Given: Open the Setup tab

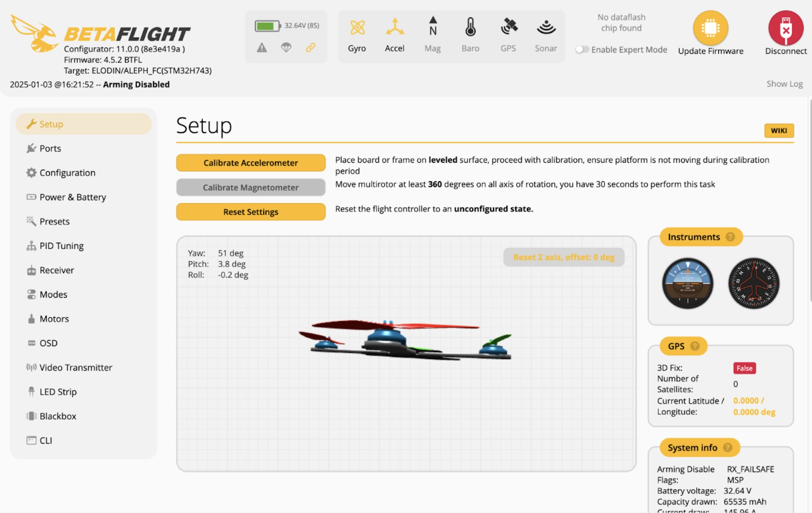Looking at the screenshot, I should tap(84, 124).
